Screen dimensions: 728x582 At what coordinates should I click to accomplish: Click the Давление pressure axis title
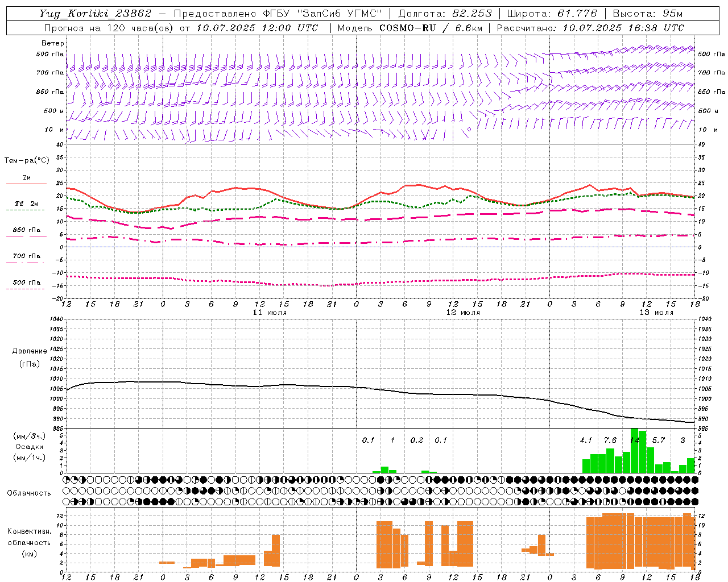point(30,351)
